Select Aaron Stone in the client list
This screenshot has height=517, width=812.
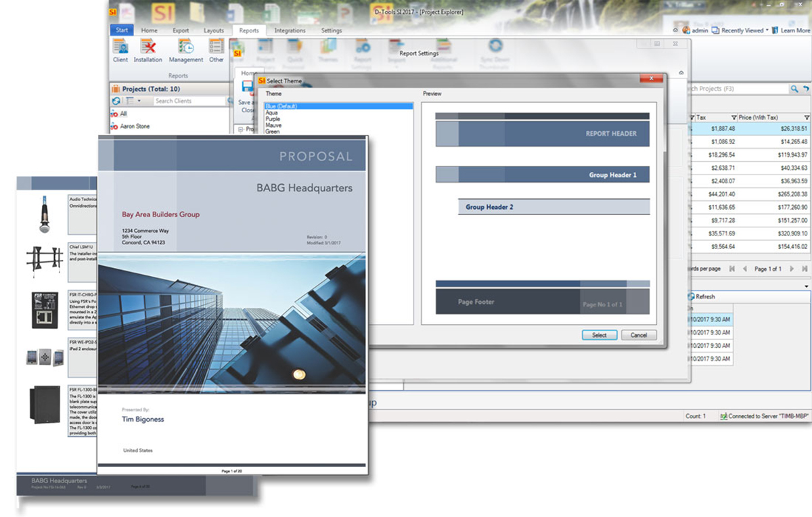(x=135, y=127)
